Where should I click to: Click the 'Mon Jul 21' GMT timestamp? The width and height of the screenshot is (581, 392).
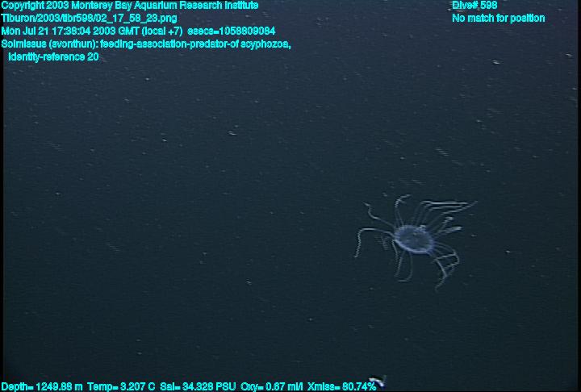point(92,31)
